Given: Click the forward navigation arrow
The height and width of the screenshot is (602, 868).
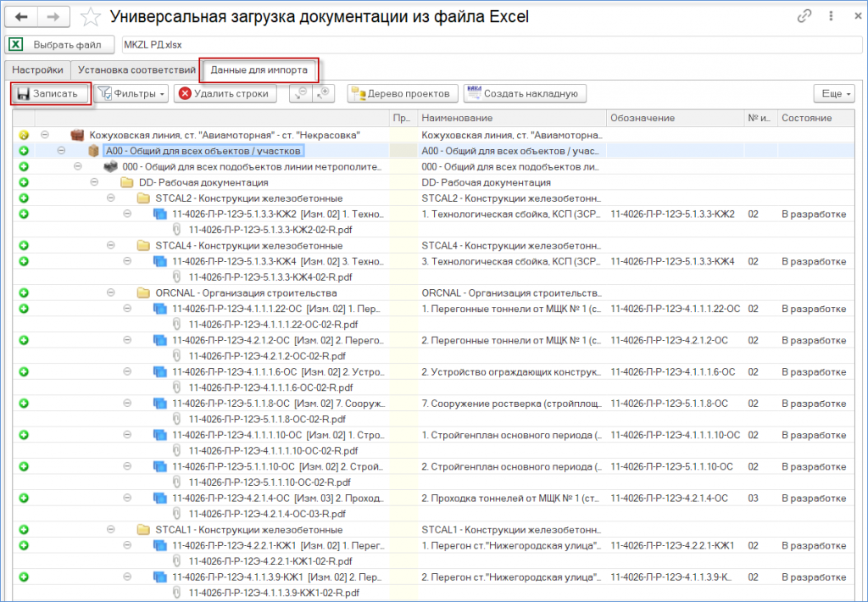Looking at the screenshot, I should (53, 17).
